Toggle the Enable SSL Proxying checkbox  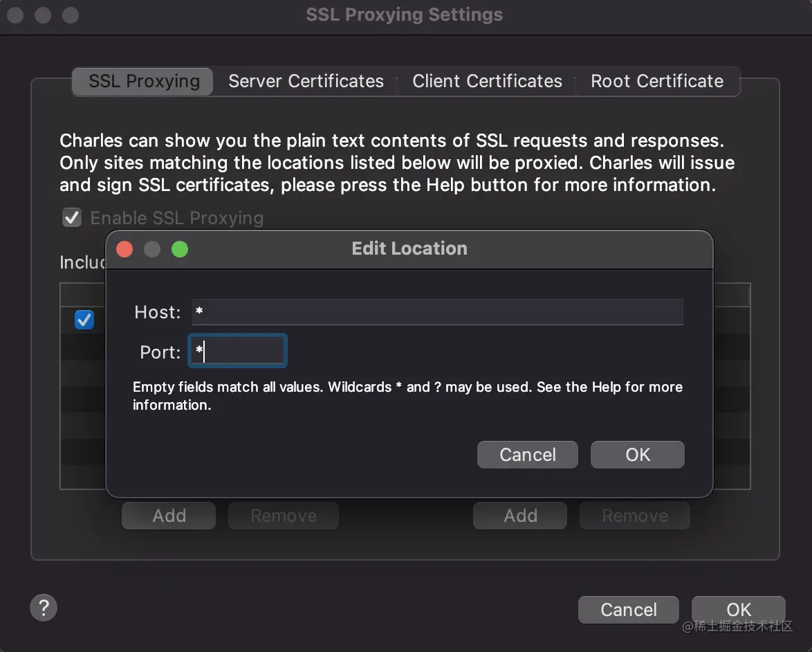pyautogui.click(x=72, y=218)
